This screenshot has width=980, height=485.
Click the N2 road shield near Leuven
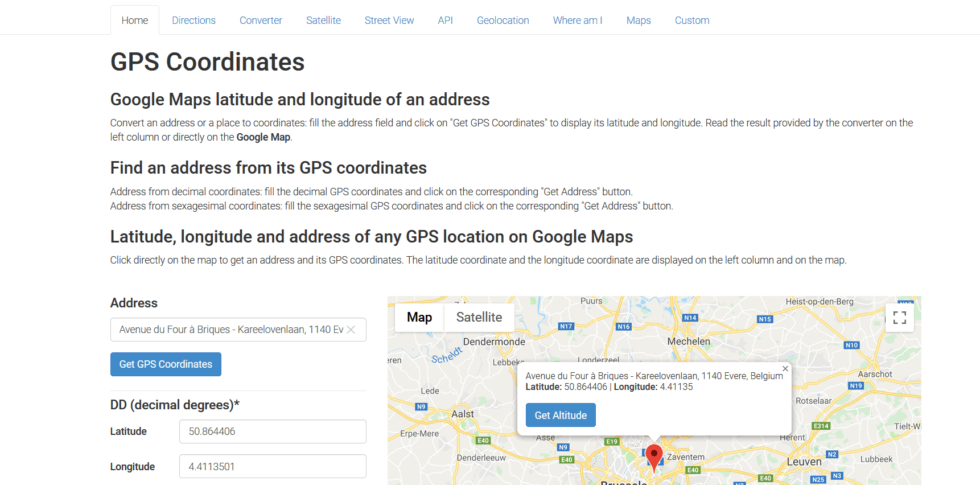click(x=832, y=454)
